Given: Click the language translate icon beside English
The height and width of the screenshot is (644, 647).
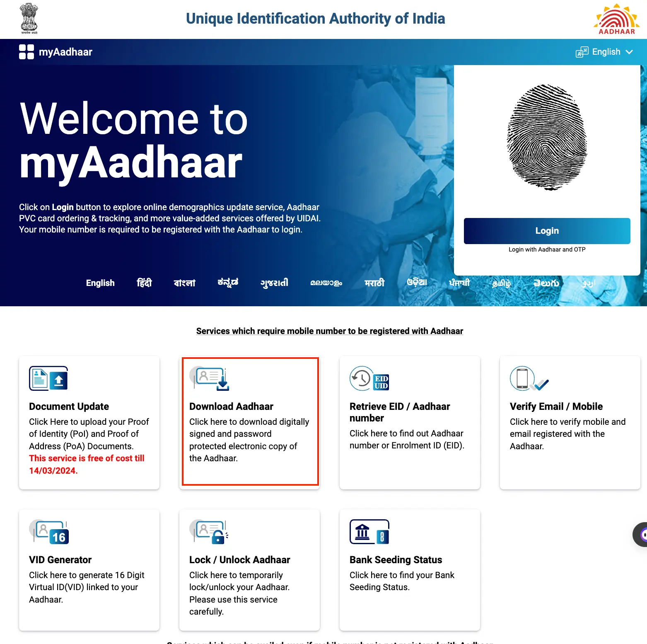Looking at the screenshot, I should tap(582, 52).
